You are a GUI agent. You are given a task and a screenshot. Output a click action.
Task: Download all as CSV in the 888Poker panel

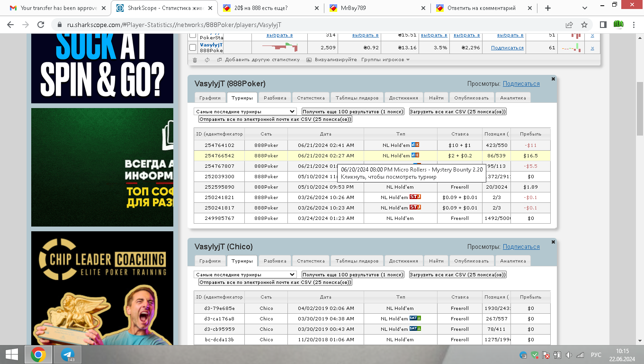458,111
